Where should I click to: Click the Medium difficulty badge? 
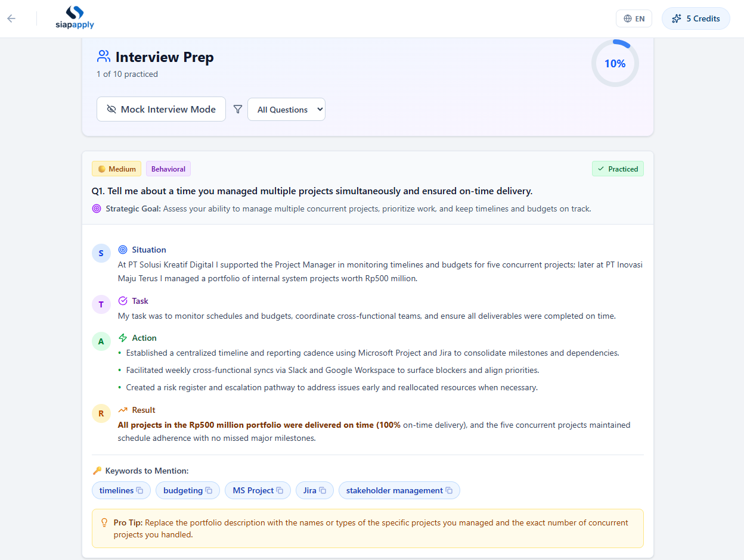[117, 169]
